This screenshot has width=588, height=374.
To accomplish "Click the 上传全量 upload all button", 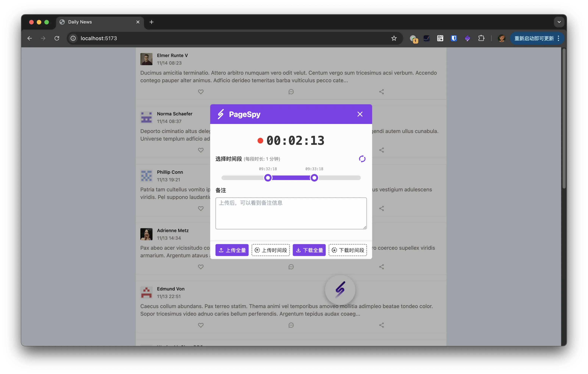I will tap(232, 250).
